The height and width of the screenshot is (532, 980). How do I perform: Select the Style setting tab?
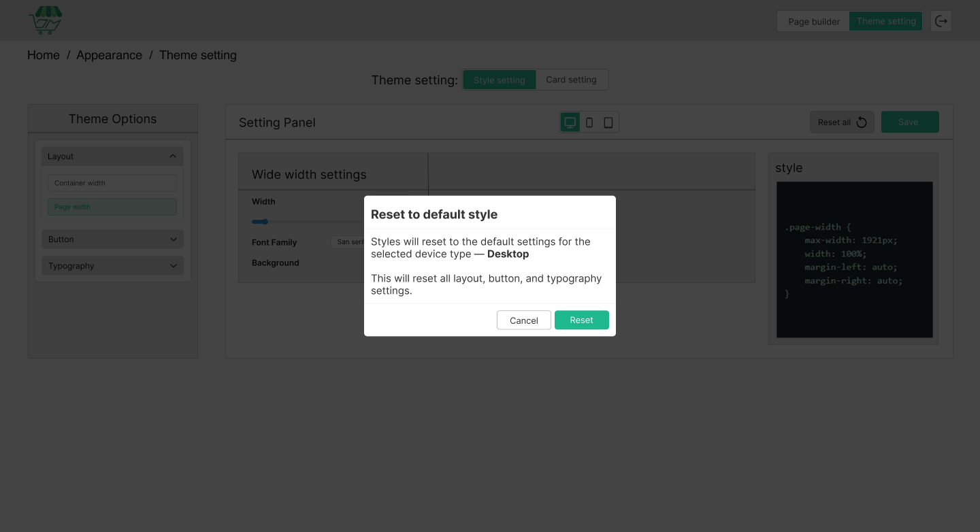500,80
